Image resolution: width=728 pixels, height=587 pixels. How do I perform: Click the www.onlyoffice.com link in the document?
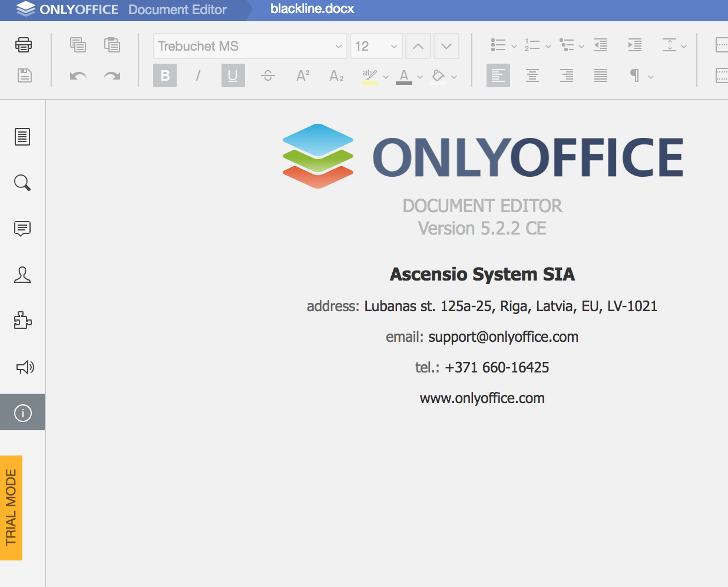[482, 398]
